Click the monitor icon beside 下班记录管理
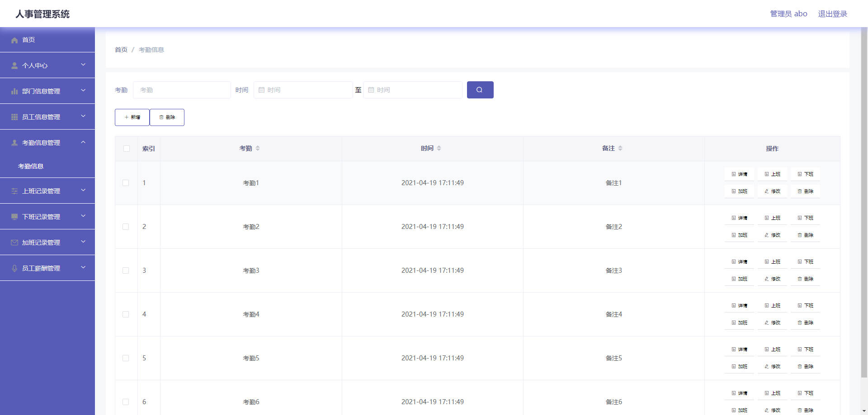Screen dimensions: 868x415 tap(14, 217)
